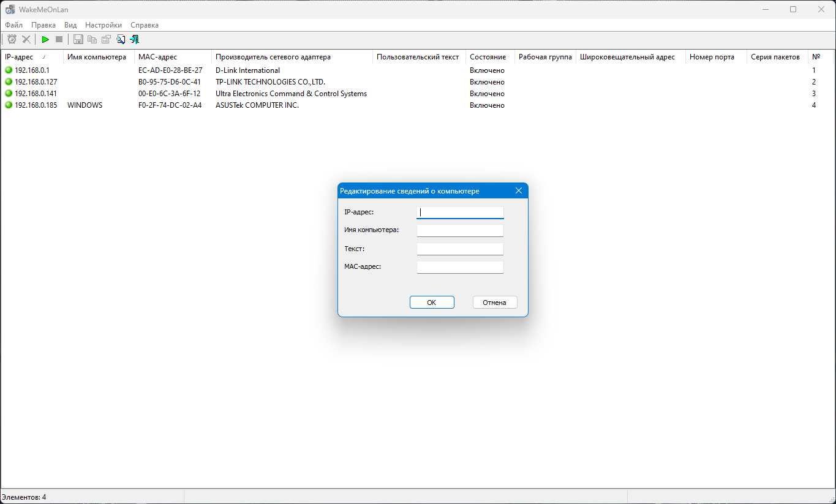This screenshot has width=836, height=504.
Task: Click the WakeMeOnLan title bar app icon
Action: (x=10, y=9)
